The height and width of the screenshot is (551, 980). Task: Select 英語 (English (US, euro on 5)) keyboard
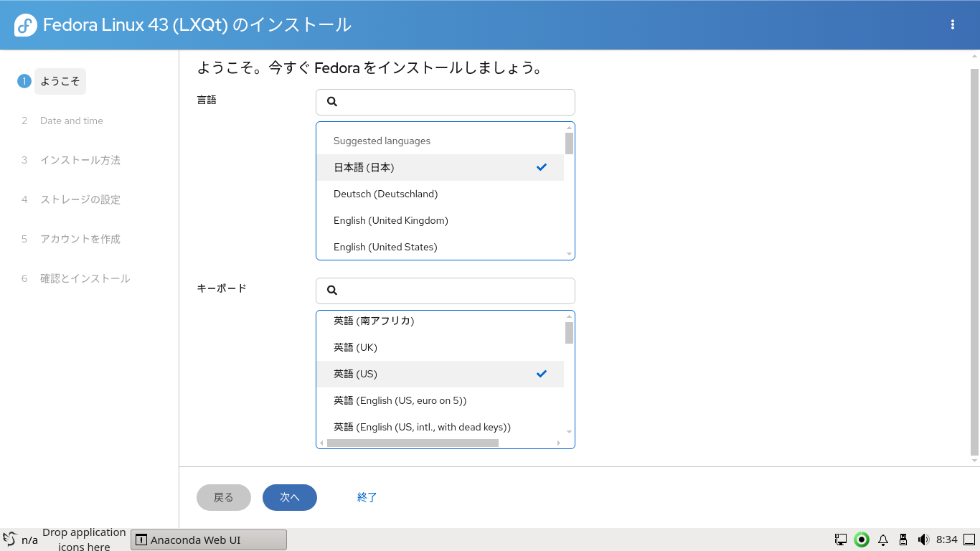(440, 400)
